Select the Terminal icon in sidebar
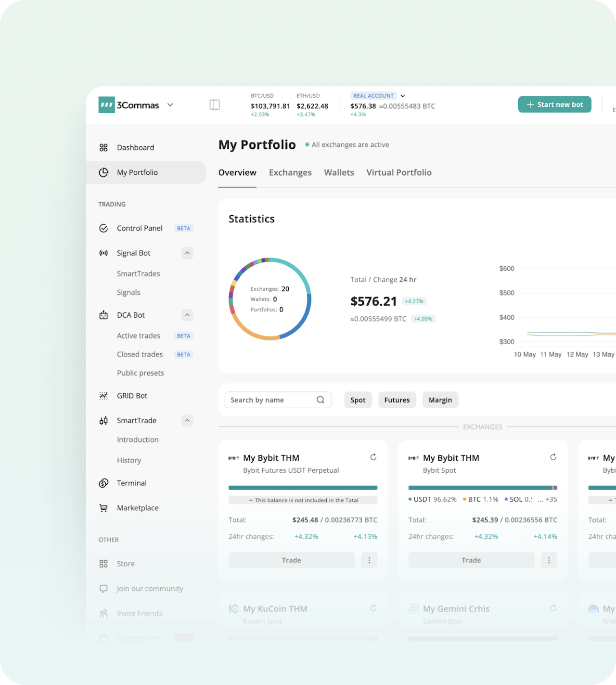The height and width of the screenshot is (685, 616). (103, 483)
